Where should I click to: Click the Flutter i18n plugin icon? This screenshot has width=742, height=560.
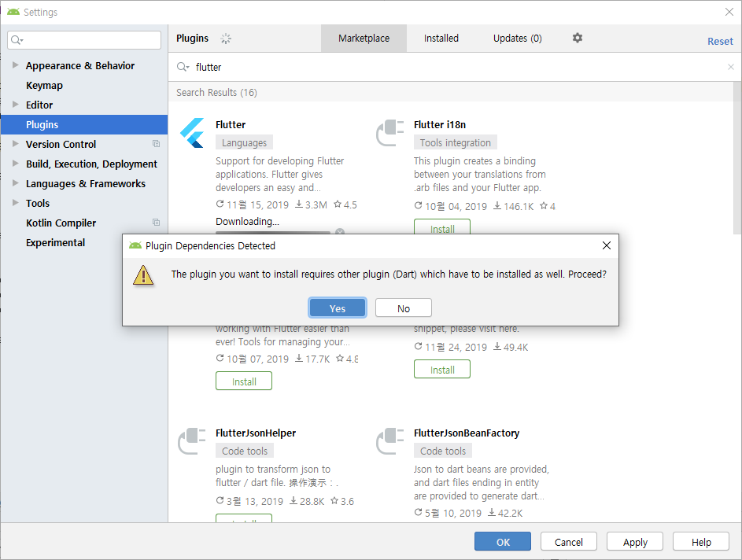click(x=390, y=133)
